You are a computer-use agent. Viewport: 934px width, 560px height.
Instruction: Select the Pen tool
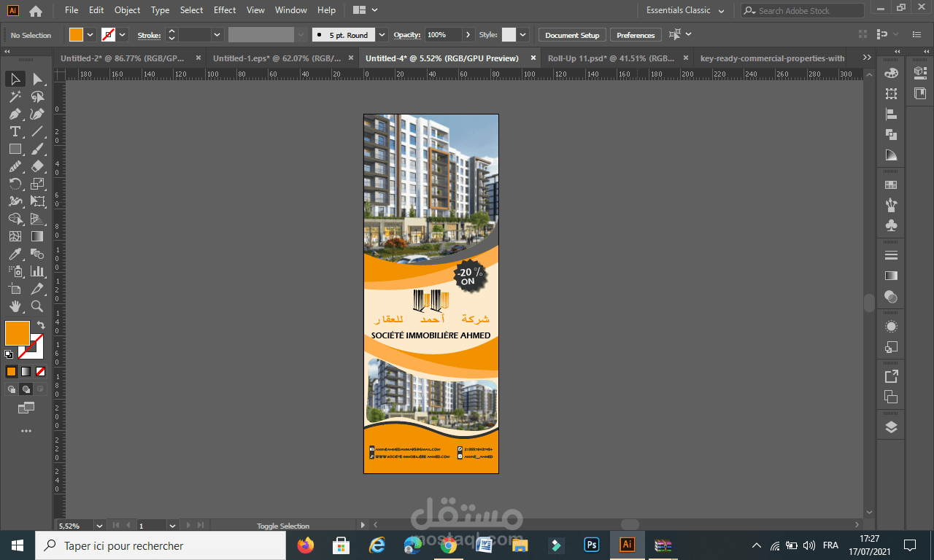click(x=15, y=114)
